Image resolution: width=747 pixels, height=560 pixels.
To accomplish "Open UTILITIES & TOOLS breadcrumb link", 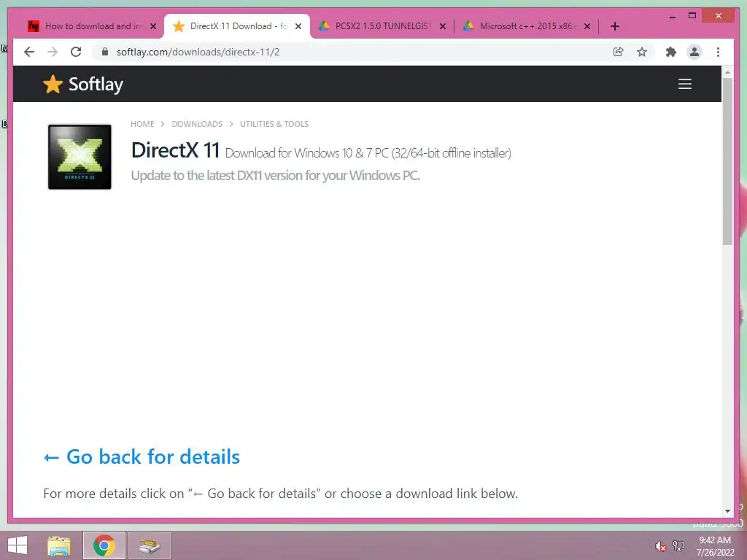I will point(274,124).
